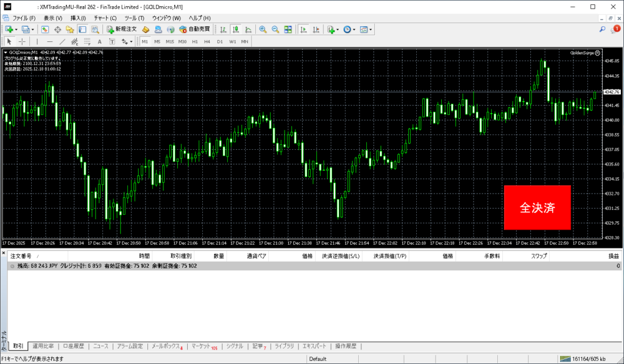Select the crosshair cursor tool
Screen dimensions: 624x364
coord(22,42)
